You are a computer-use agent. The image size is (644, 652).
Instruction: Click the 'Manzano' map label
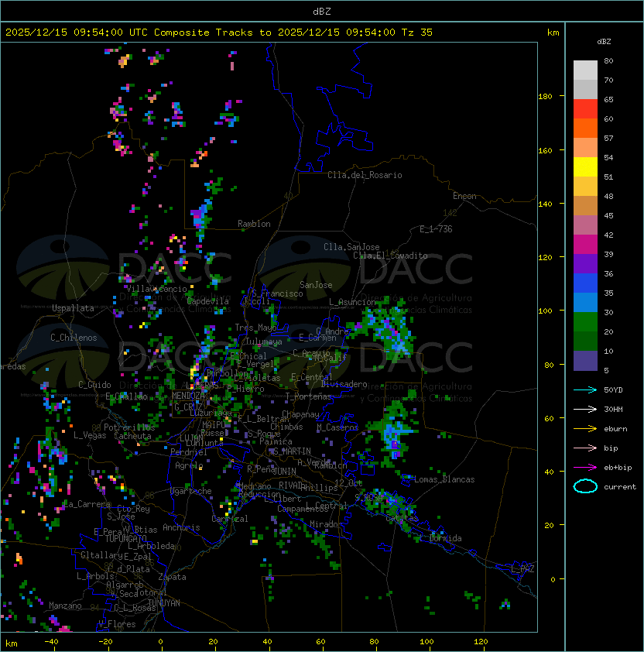click(x=65, y=606)
